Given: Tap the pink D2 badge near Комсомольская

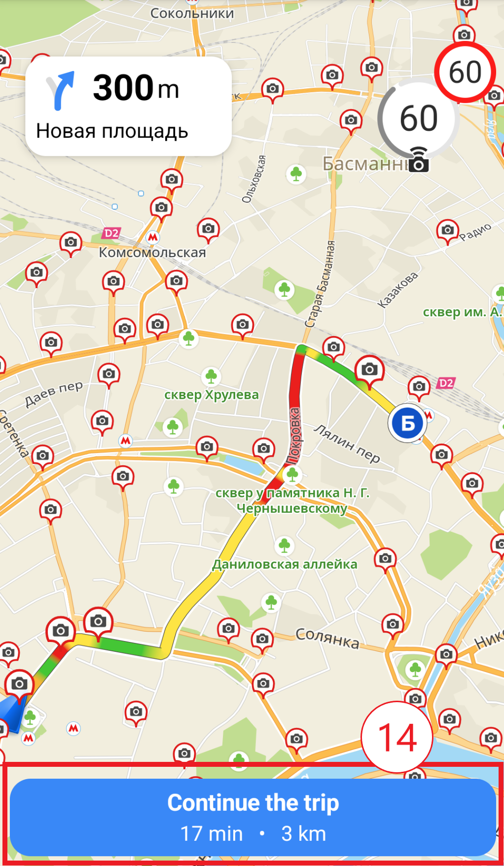Looking at the screenshot, I should coord(112,233).
